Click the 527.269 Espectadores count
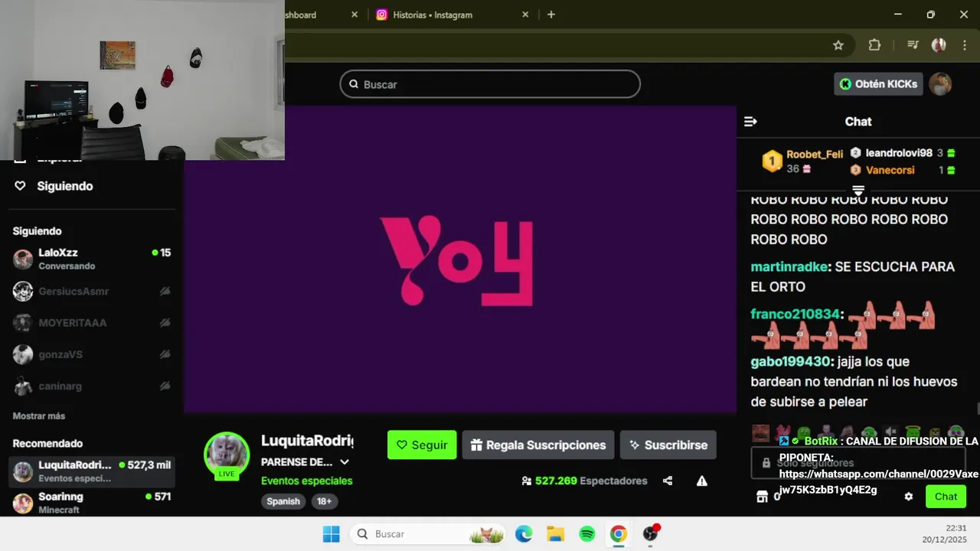Viewport: 980px width, 551px height. [x=584, y=481]
